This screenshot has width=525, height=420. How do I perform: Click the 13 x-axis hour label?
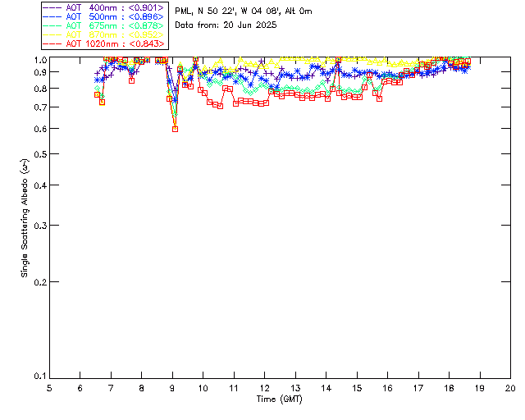tap(295, 388)
